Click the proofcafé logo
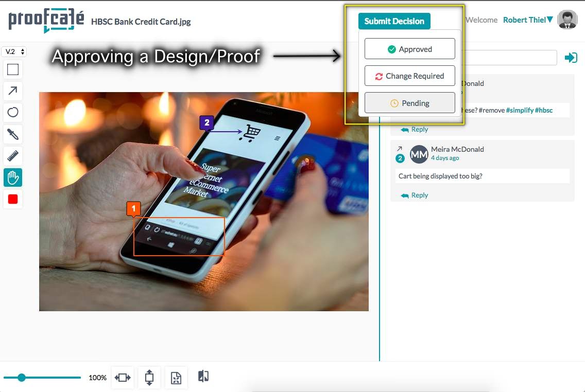 [46, 21]
